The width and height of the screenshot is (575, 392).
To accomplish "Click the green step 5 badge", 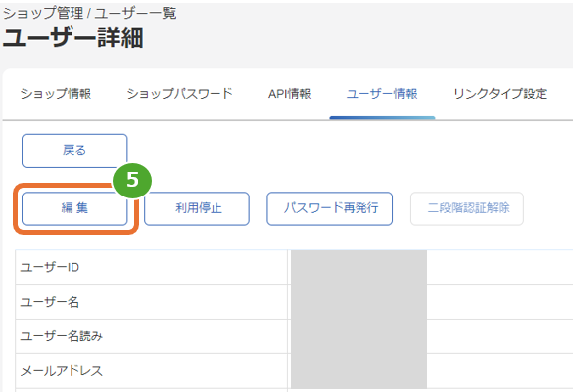I will click(132, 181).
